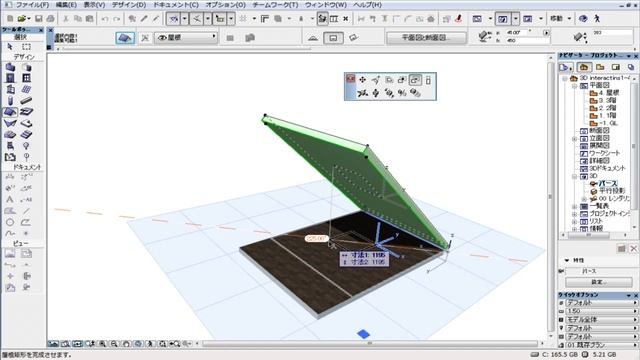Click the 平面図と断面図... button
Screen dimensions: 640x360
427,38
